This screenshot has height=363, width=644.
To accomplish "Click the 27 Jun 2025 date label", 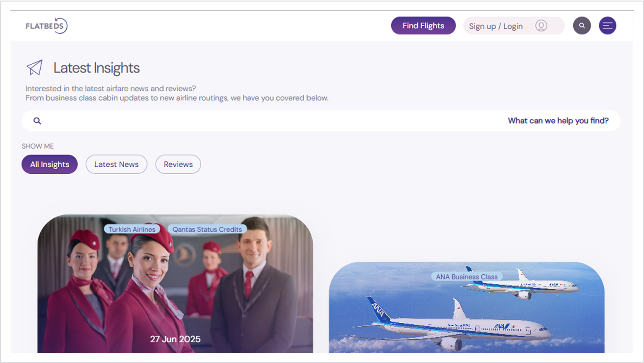I will pos(175,339).
